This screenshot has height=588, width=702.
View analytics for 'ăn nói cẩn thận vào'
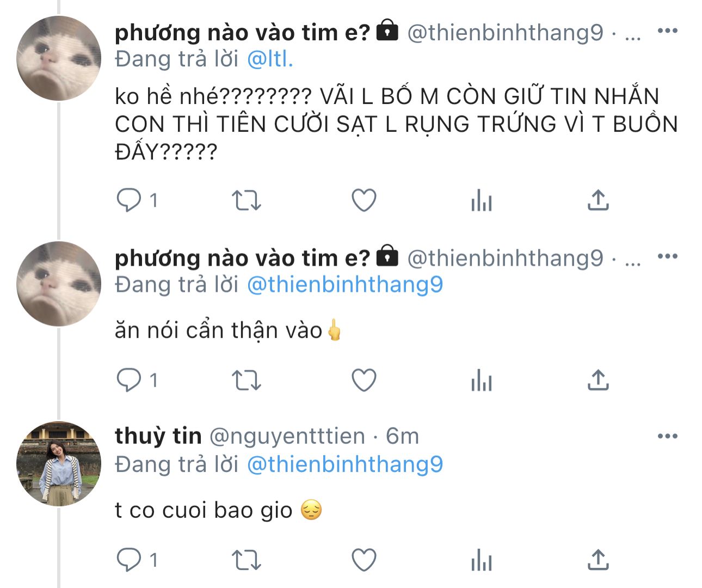[x=482, y=380]
